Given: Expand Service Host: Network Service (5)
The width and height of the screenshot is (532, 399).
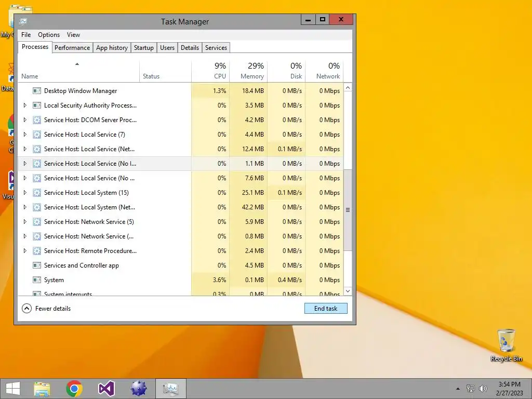Looking at the screenshot, I should pos(25,222).
